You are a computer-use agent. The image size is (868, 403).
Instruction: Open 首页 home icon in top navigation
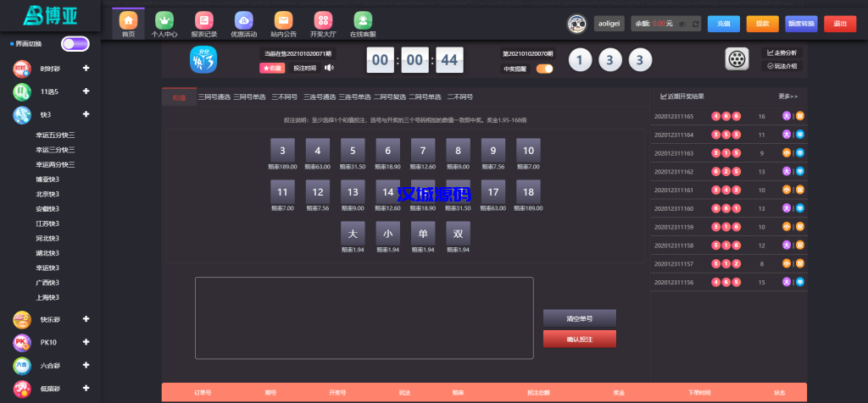pos(128,20)
